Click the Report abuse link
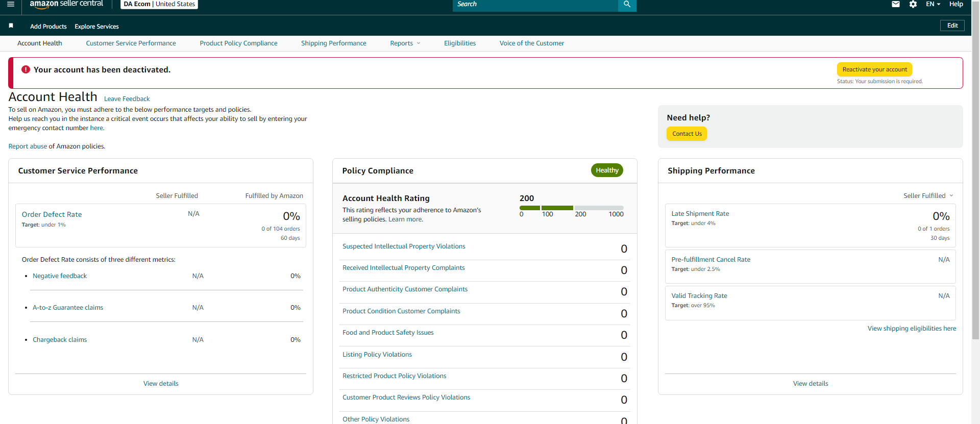The image size is (980, 424). [28, 146]
